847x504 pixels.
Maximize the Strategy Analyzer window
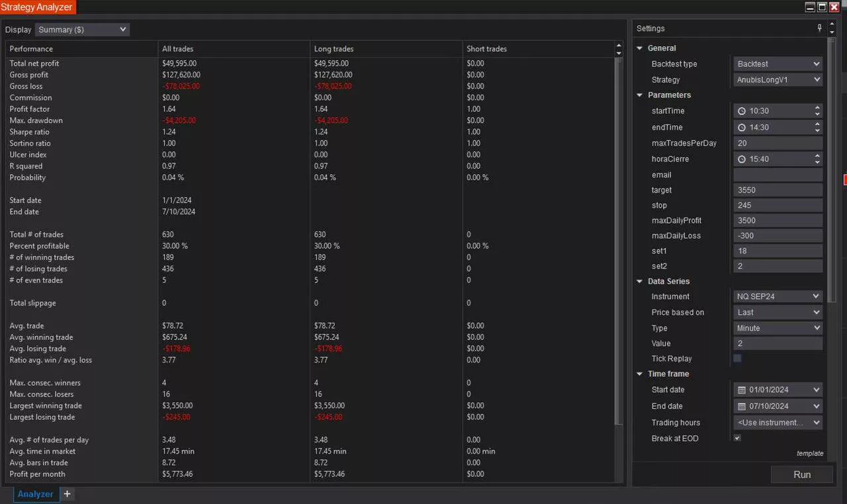point(822,7)
